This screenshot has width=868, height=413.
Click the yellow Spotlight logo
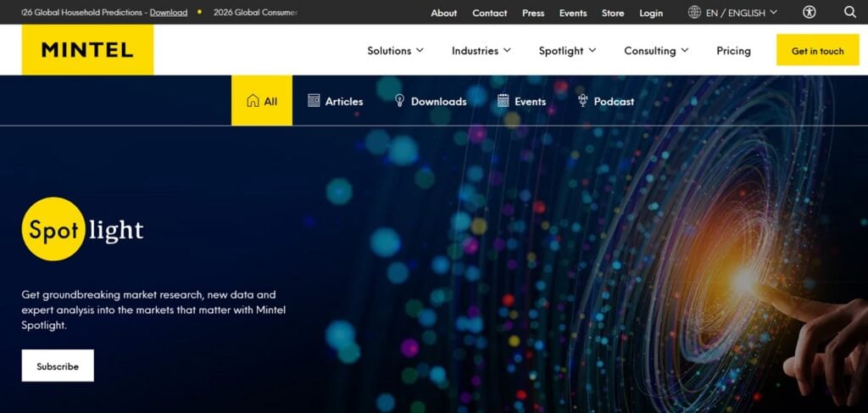coord(82,229)
